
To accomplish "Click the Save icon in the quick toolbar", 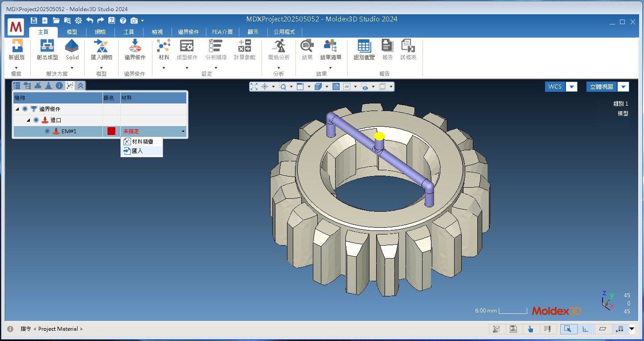I will coord(34,21).
